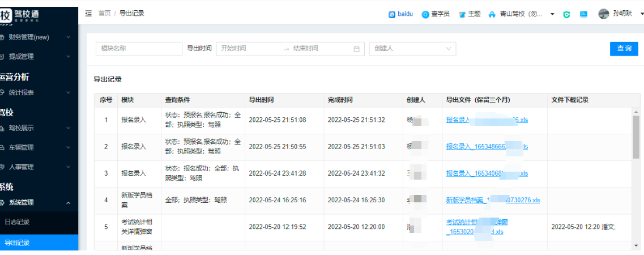Image resolution: width=644 pixels, height=255 pixels.
Task: Download the 报名录入 file in row 3
Action: pyautogui.click(x=487, y=174)
